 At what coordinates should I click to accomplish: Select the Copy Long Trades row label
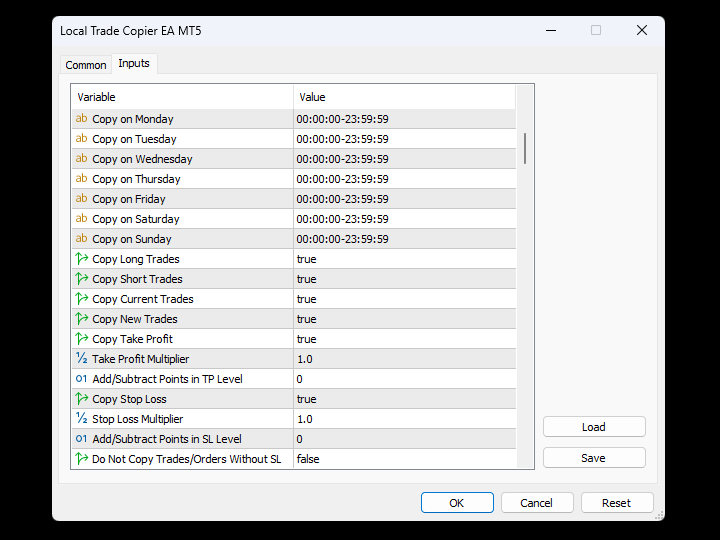click(136, 259)
